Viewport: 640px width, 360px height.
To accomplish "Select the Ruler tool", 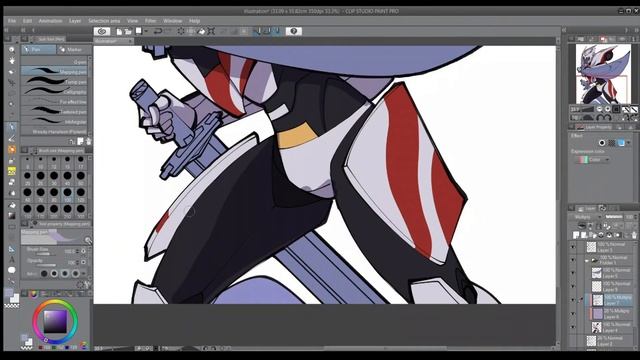I will tap(11, 249).
